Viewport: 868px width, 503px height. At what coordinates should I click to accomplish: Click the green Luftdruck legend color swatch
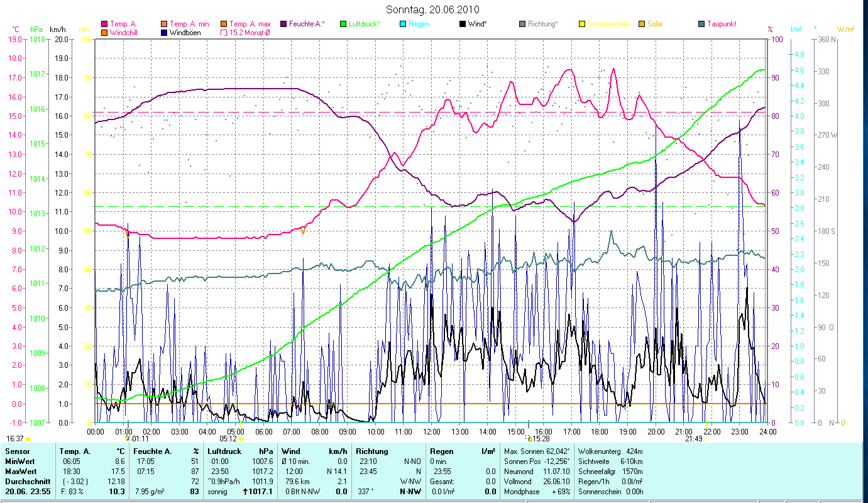343,24
